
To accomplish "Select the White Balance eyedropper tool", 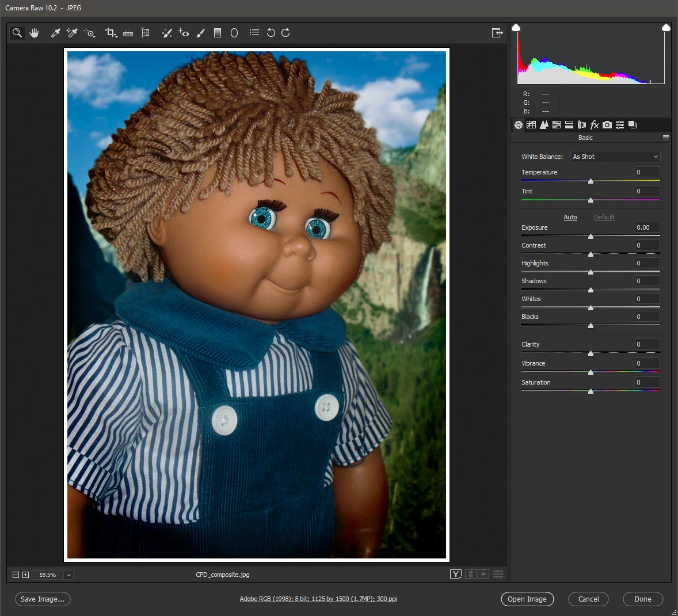I will tap(55, 33).
